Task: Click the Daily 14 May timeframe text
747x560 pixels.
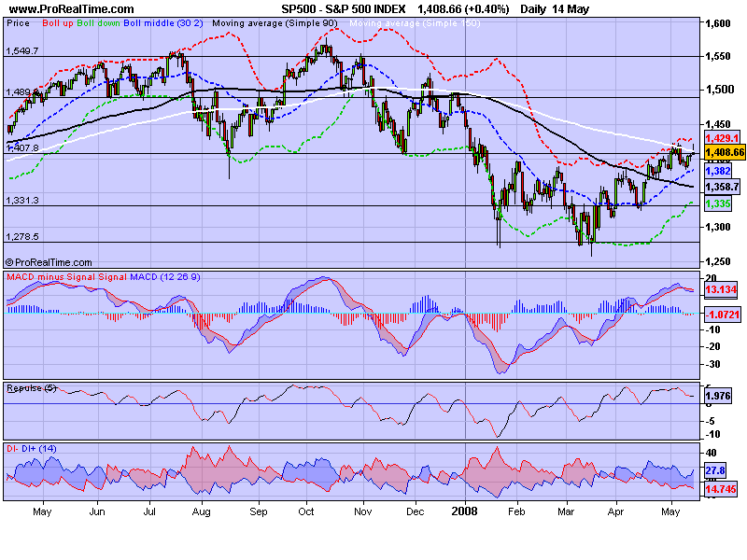Action: click(x=555, y=9)
